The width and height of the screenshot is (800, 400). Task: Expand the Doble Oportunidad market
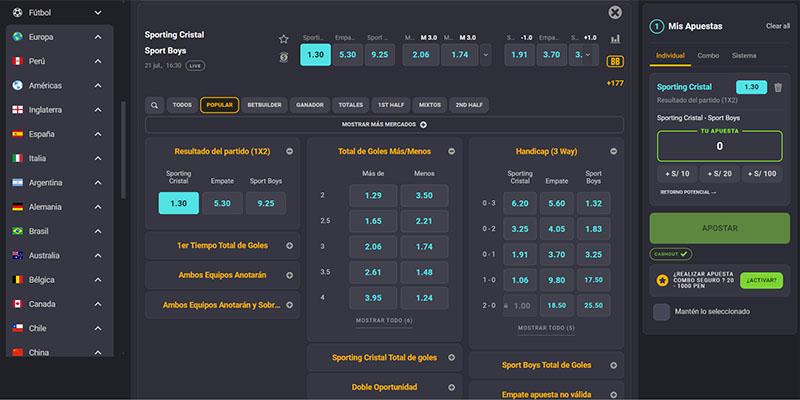(x=452, y=387)
